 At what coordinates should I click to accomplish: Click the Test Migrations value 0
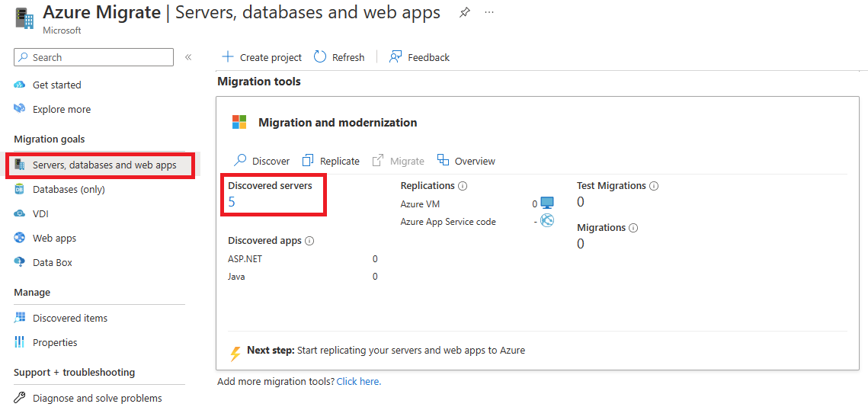pyautogui.click(x=580, y=202)
